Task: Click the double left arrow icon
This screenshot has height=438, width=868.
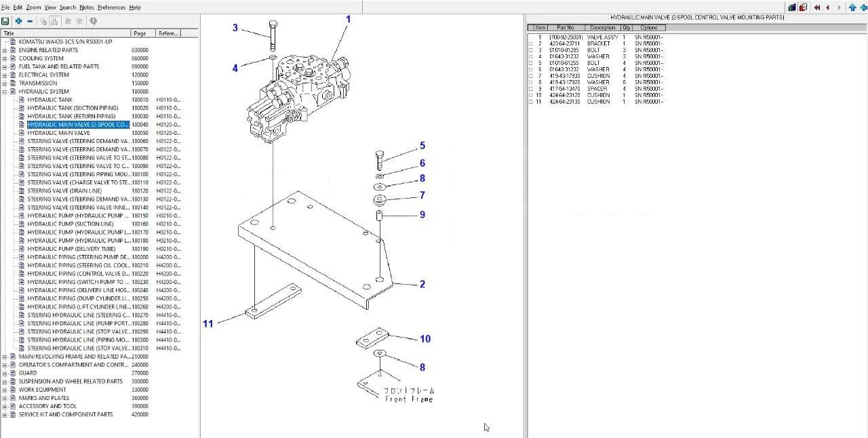Action: click(x=817, y=7)
